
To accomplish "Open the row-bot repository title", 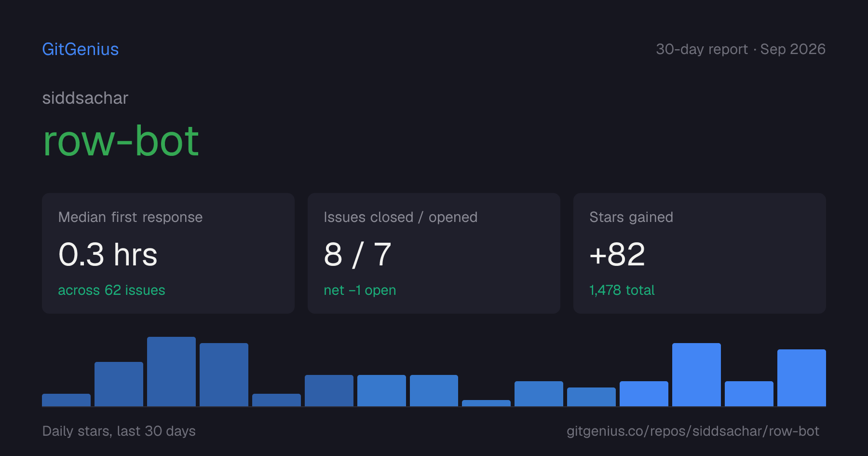I will pos(121,141).
